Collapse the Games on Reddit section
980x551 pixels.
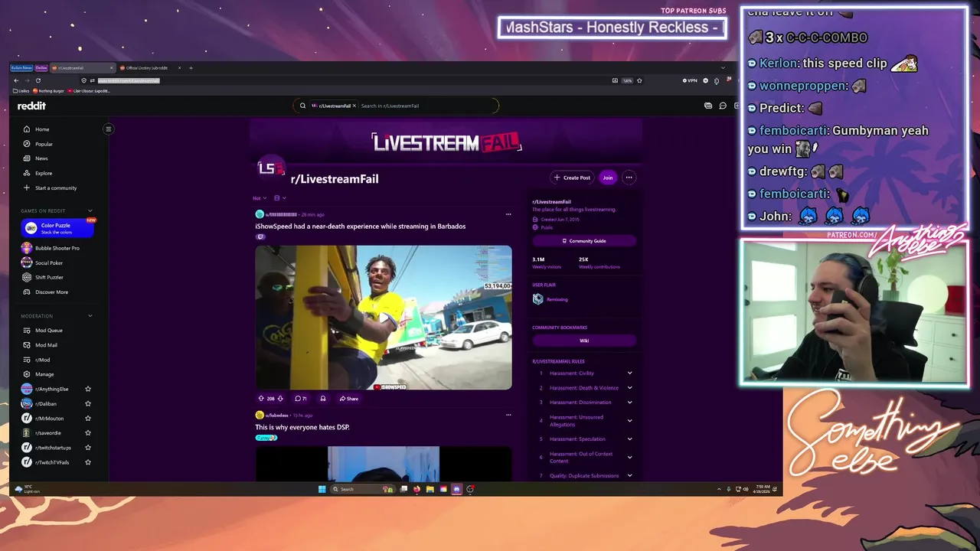click(x=90, y=210)
